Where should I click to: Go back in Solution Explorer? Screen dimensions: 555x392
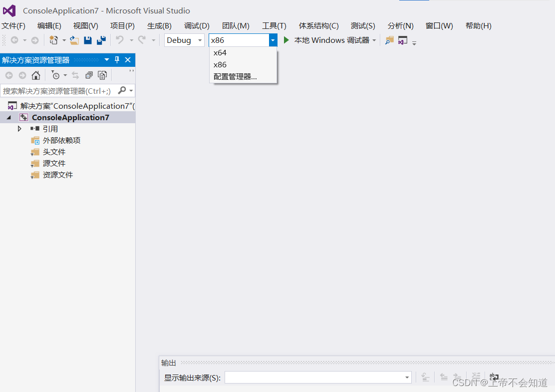pyautogui.click(x=9, y=75)
